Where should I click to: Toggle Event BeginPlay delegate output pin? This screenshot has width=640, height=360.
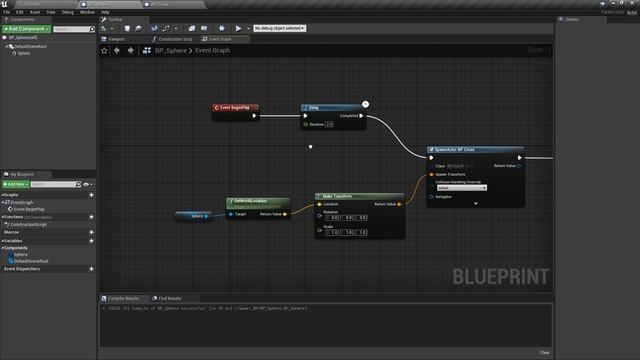point(256,107)
